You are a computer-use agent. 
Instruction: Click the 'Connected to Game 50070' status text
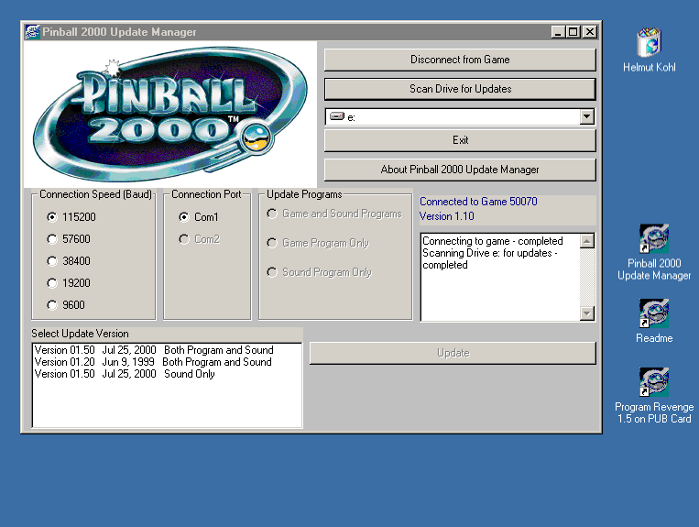(478, 202)
